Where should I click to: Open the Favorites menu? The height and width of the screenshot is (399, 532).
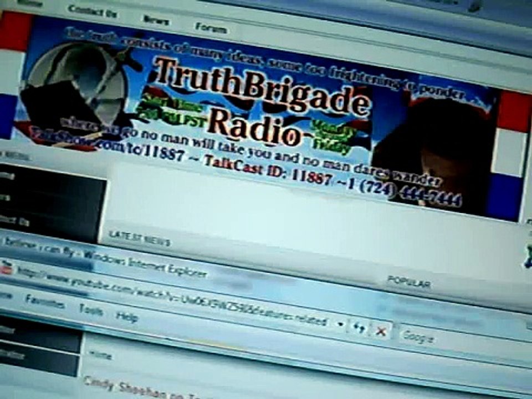tap(44, 301)
